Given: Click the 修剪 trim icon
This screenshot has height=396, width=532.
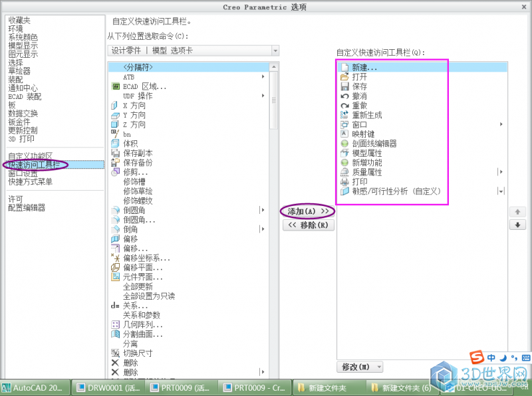Looking at the screenshot, I should (115, 172).
